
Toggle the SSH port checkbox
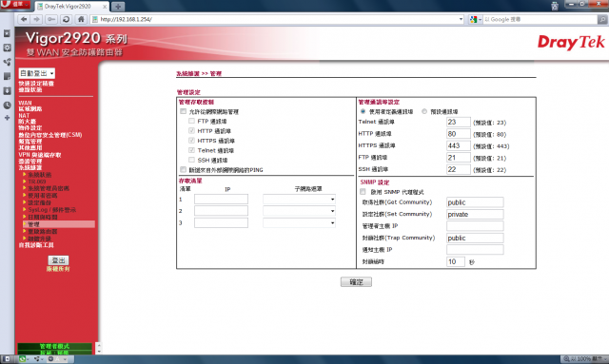(191, 160)
